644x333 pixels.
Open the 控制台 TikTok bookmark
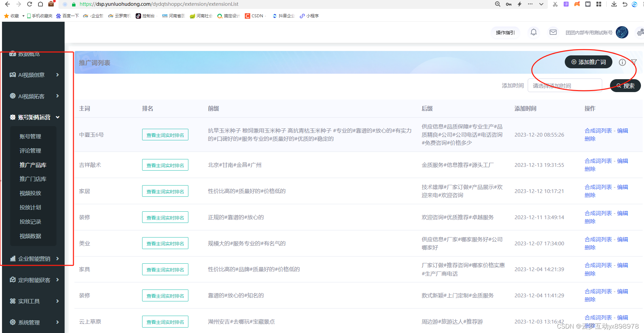point(145,16)
